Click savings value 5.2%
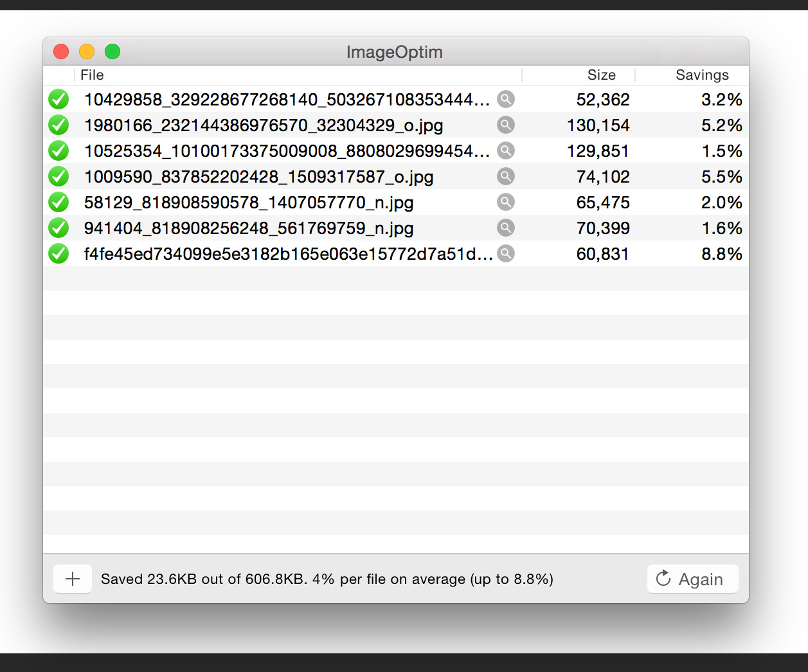 click(722, 125)
